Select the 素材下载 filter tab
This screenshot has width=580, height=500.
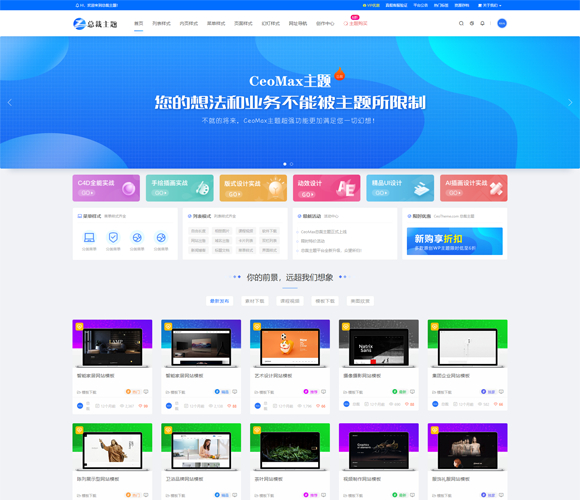coord(255,301)
